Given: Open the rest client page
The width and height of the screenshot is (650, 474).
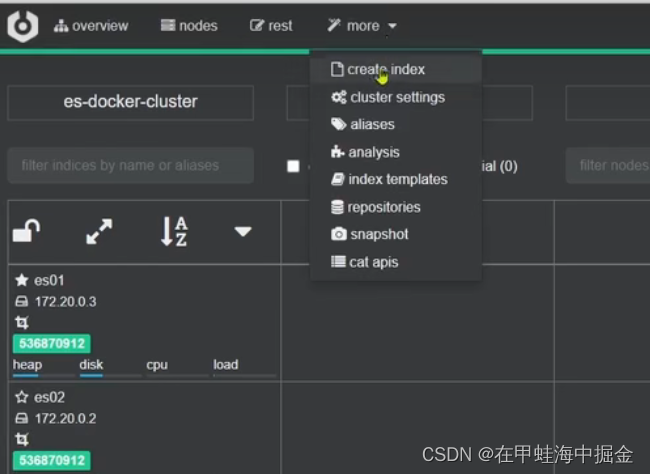Looking at the screenshot, I should tap(271, 26).
